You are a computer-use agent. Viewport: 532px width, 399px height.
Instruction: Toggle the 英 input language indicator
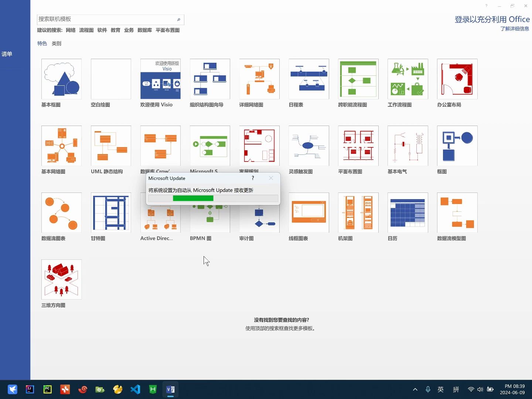click(x=441, y=389)
